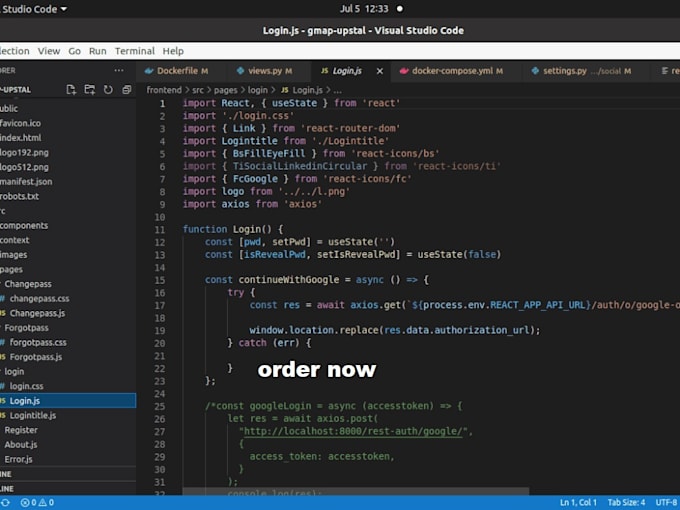The height and width of the screenshot is (510, 680).
Task: Click line number 11 in gutter
Action: [x=160, y=230]
